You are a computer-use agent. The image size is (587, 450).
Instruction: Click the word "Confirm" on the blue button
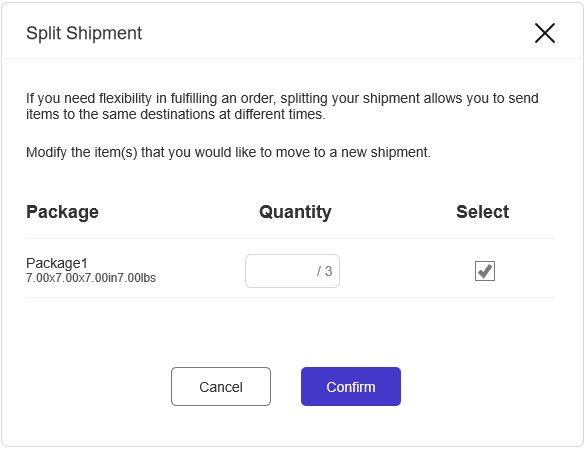click(351, 387)
